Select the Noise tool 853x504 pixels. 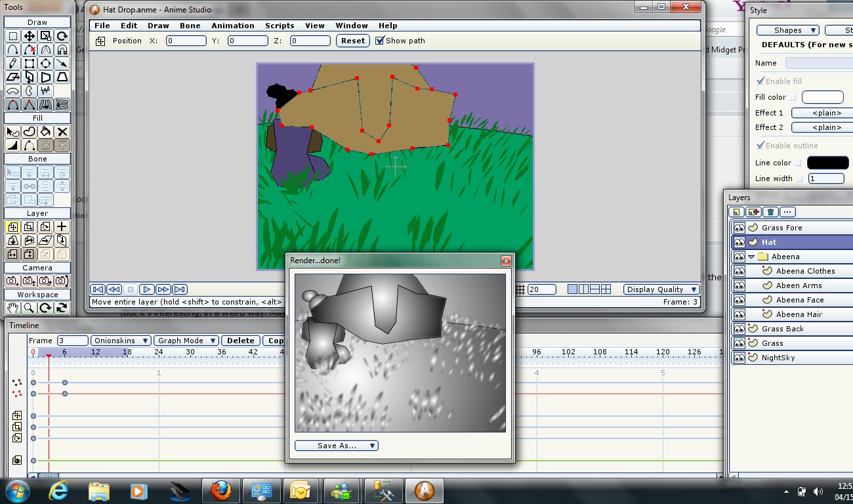tap(45, 91)
